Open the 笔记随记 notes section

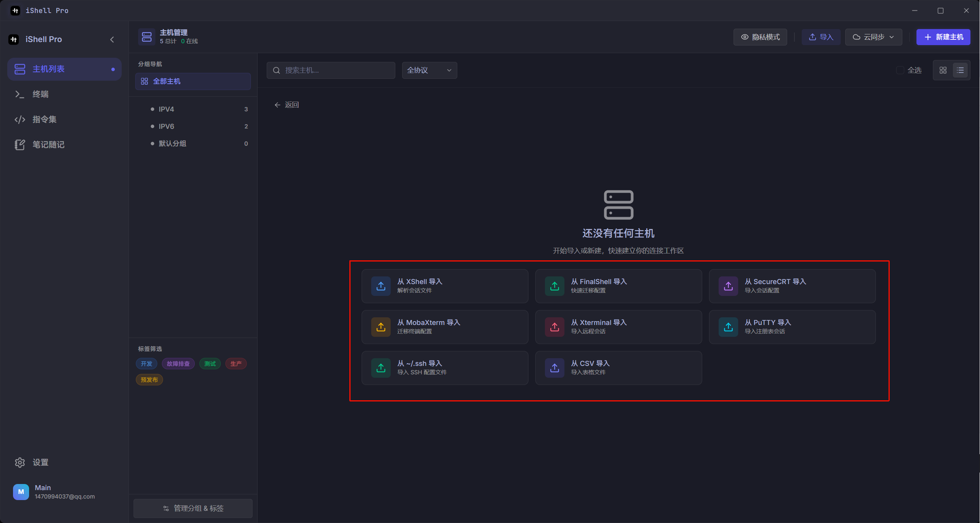click(64, 145)
